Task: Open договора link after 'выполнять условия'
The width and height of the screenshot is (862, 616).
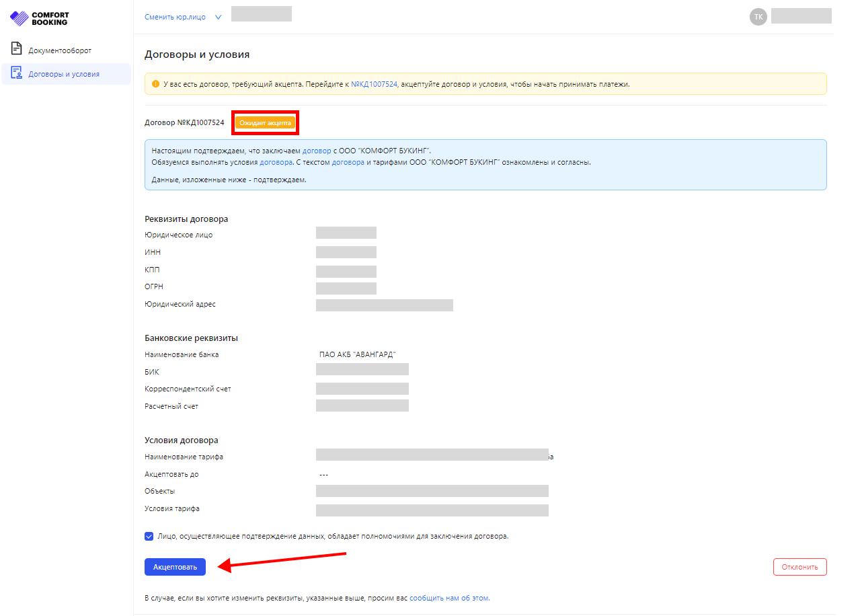Action: pyautogui.click(x=276, y=163)
